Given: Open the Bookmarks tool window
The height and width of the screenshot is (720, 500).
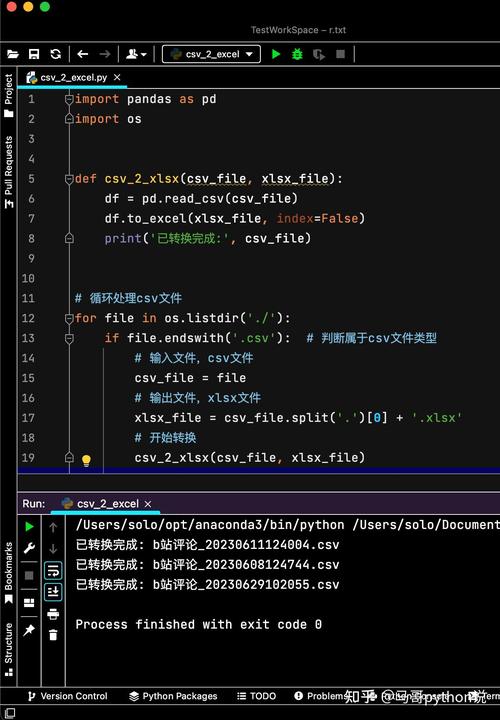Looking at the screenshot, I should pos(8,573).
